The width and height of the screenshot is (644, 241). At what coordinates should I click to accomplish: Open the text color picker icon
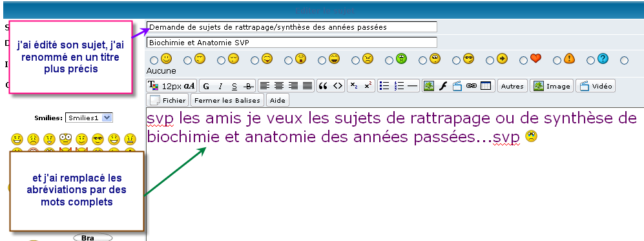click(x=153, y=86)
